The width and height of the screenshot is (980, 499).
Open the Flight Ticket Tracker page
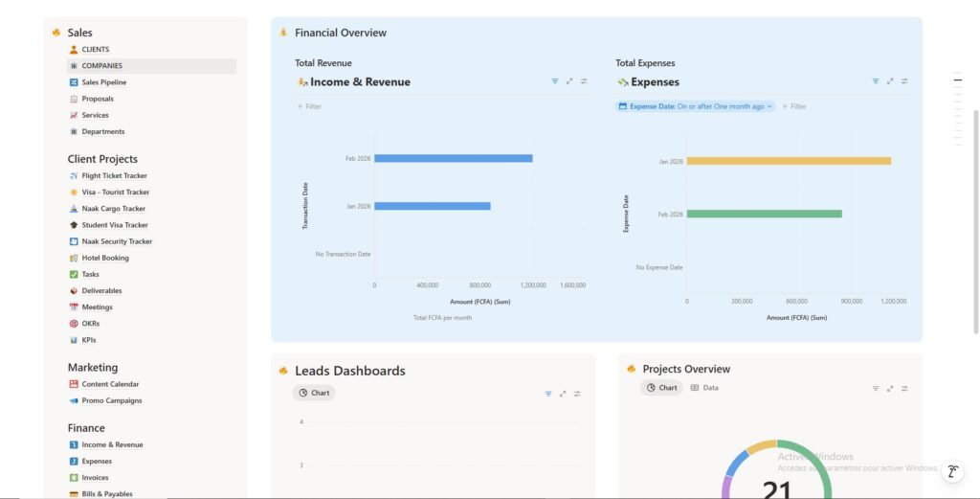114,176
